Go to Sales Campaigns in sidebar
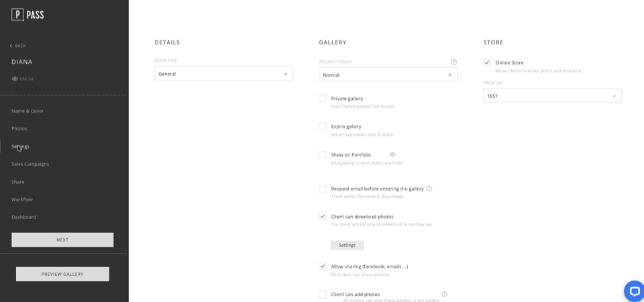 [x=30, y=164]
